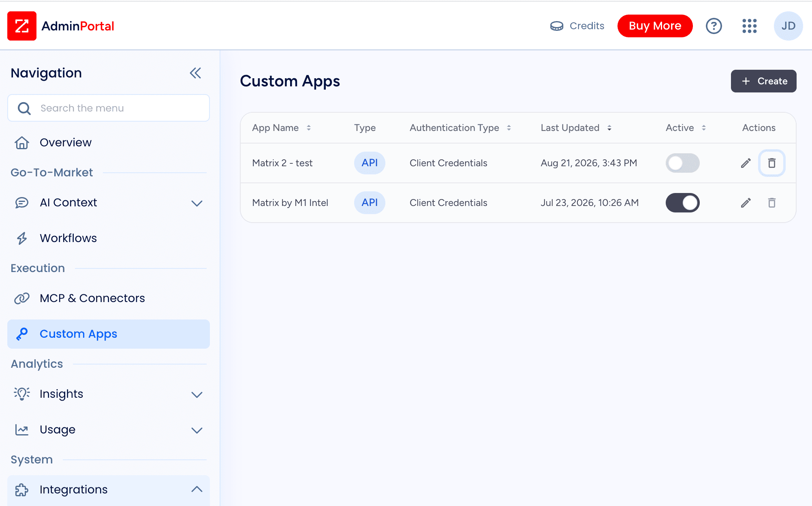Screen dimensions: 812x506
Task: Open the JD user avatar menu
Action: pos(788,26)
